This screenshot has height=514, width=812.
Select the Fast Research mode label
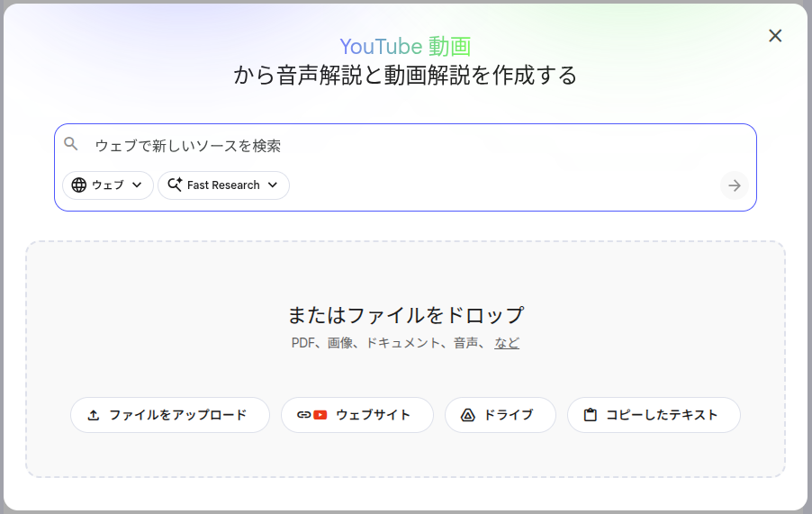coord(223,185)
